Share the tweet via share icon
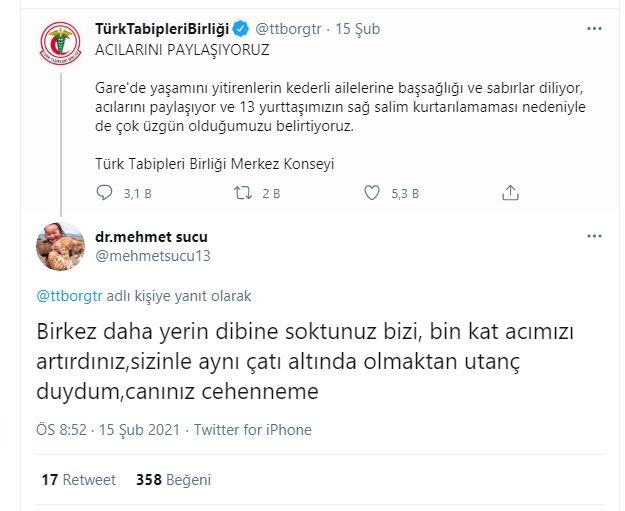Viewport: 625px width, 511px height. 510,192
